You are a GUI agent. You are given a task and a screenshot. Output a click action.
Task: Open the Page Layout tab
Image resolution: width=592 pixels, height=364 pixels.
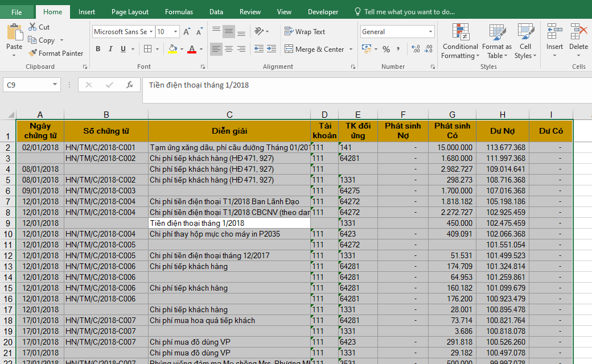click(130, 12)
